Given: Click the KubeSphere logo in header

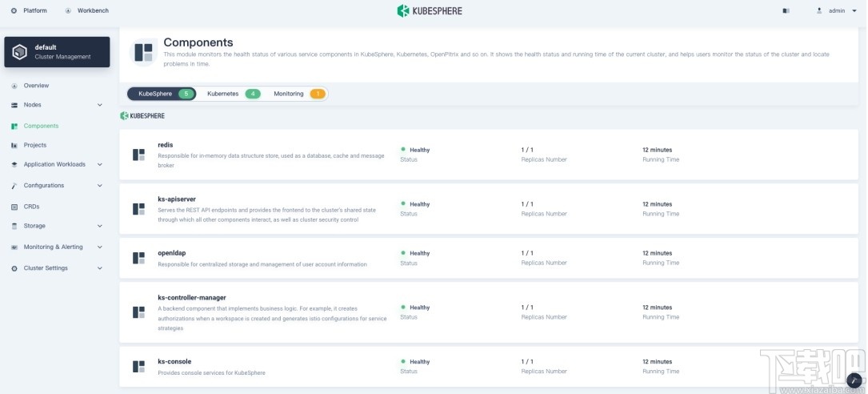Looking at the screenshot, I should [430, 11].
